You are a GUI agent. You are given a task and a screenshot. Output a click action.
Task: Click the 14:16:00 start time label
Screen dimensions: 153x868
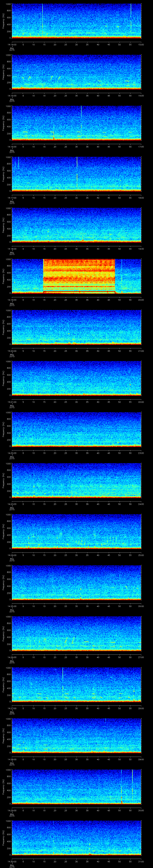click(12, 147)
